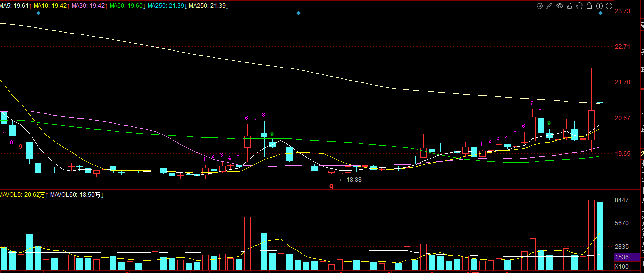Click volume axis value 5670
This screenshot has width=644, height=273.
click(x=623, y=223)
